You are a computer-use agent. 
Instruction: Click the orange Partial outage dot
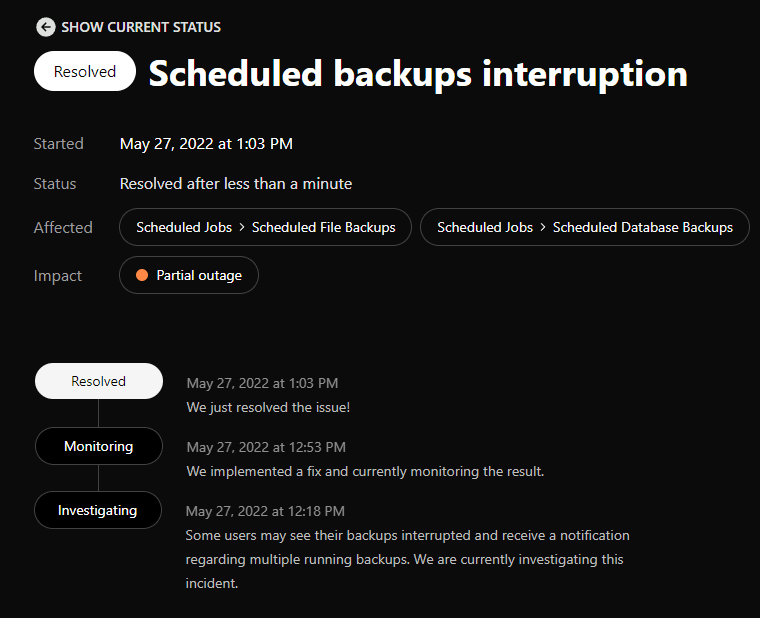(142, 275)
